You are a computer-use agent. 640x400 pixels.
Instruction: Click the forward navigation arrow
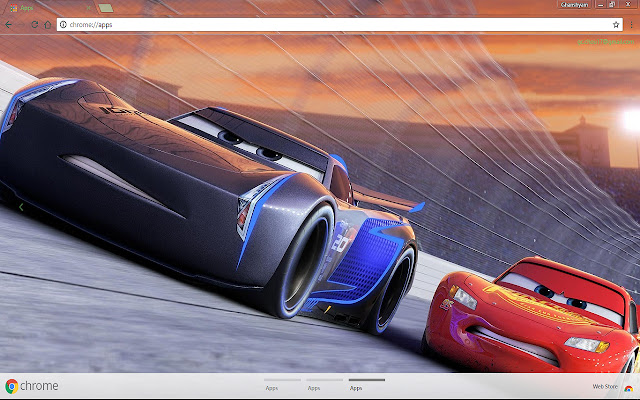click(x=21, y=25)
